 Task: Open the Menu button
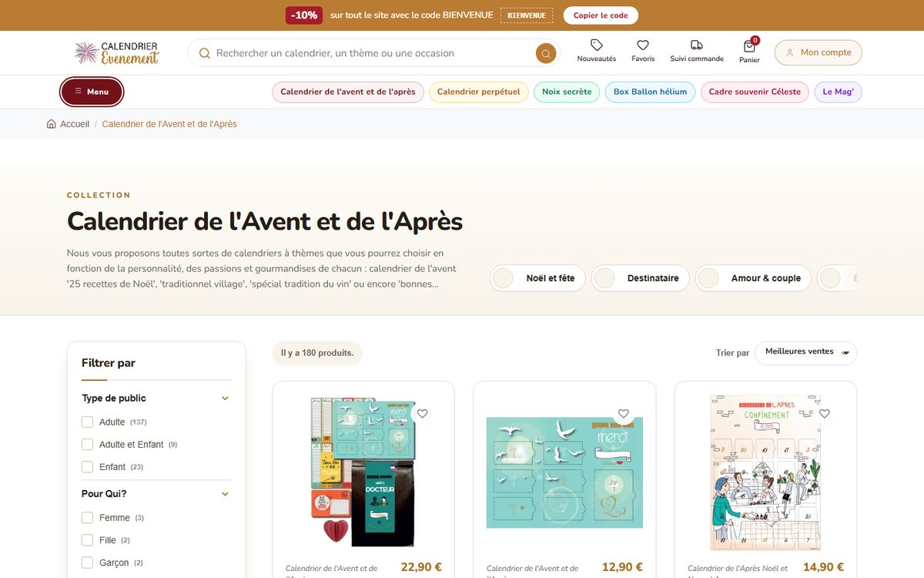pos(92,92)
